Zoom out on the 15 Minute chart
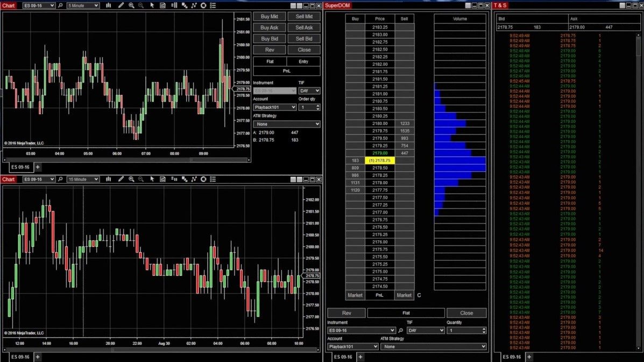644x362 pixels. pyautogui.click(x=141, y=179)
